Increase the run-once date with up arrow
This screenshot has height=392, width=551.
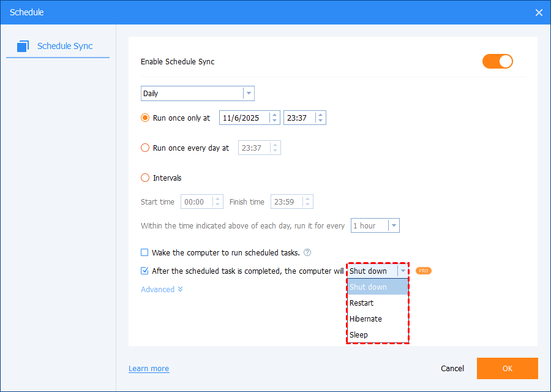point(274,115)
